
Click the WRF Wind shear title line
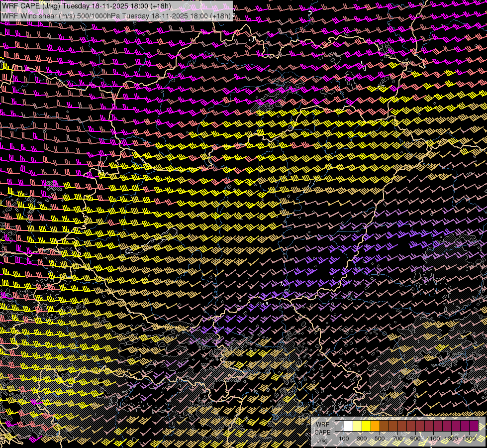click(x=116, y=16)
